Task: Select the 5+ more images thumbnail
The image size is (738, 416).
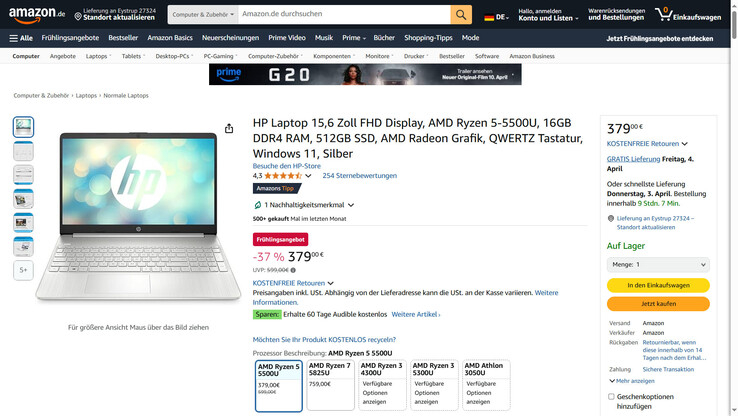Action: pyautogui.click(x=24, y=270)
